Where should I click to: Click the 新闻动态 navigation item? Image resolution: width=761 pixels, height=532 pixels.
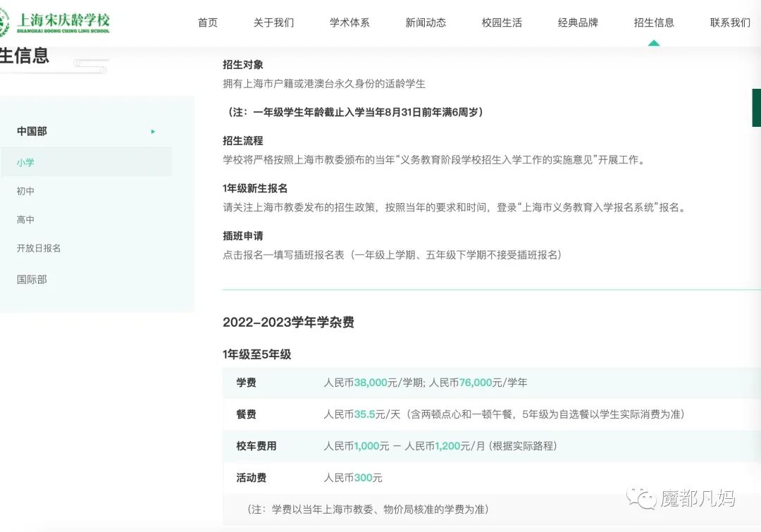point(426,22)
